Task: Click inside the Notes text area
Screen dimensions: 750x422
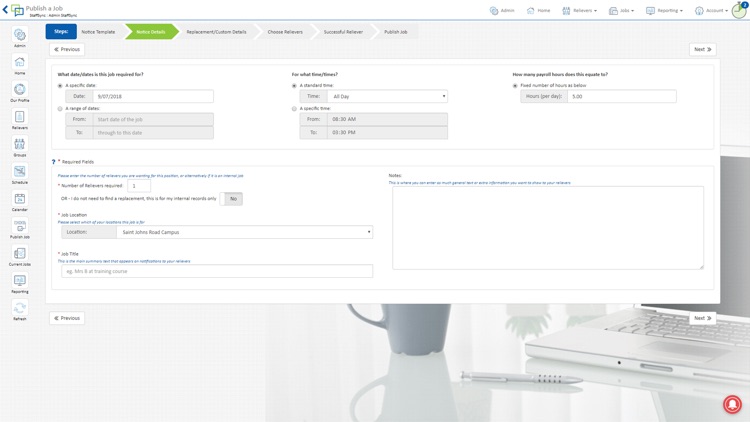Action: (548, 228)
